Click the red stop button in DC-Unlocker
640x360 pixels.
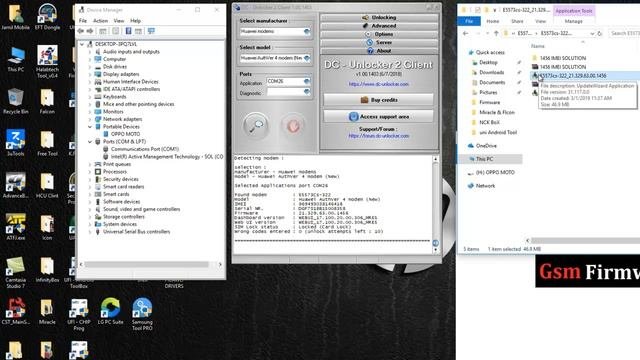tap(293, 126)
